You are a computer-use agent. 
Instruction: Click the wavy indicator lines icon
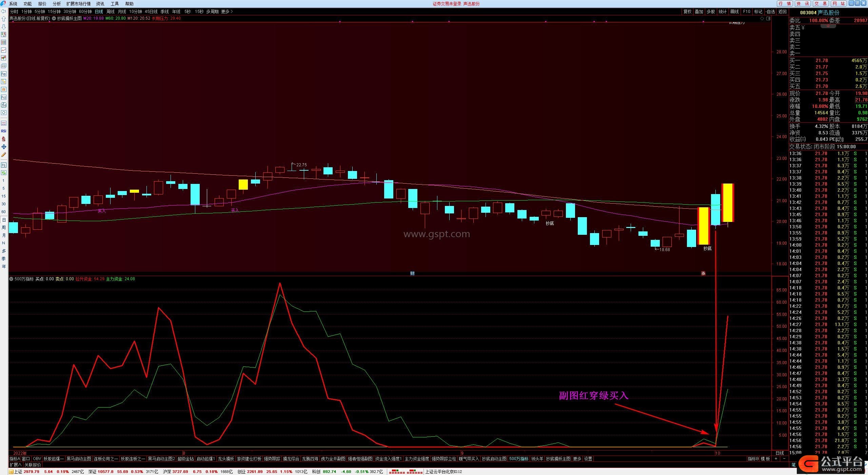[x=4, y=123]
